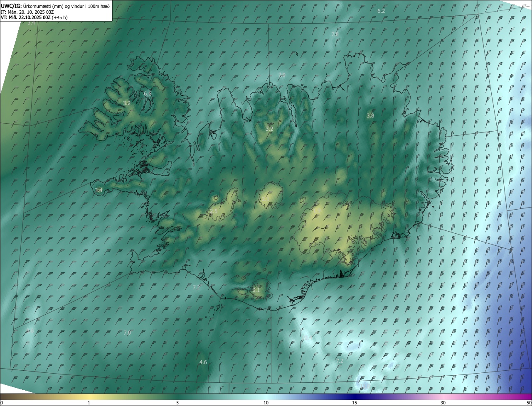532x406 pixels.
Task: Click the 7.9 value label off the north coast
Action: pyautogui.click(x=282, y=75)
